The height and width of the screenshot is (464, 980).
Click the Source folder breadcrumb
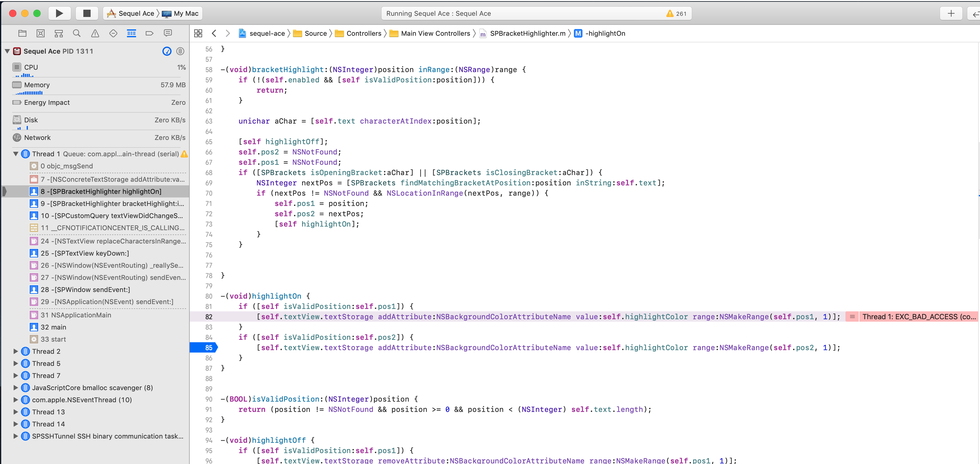[x=310, y=34]
